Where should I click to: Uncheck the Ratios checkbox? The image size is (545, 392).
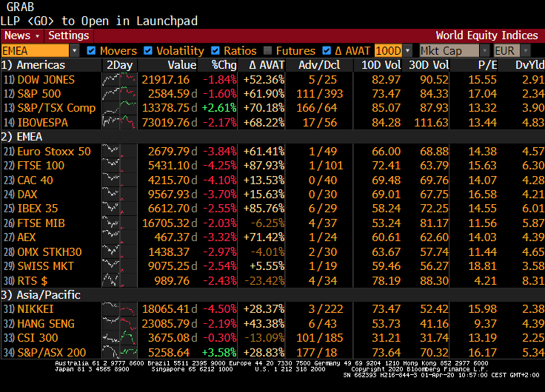click(215, 51)
